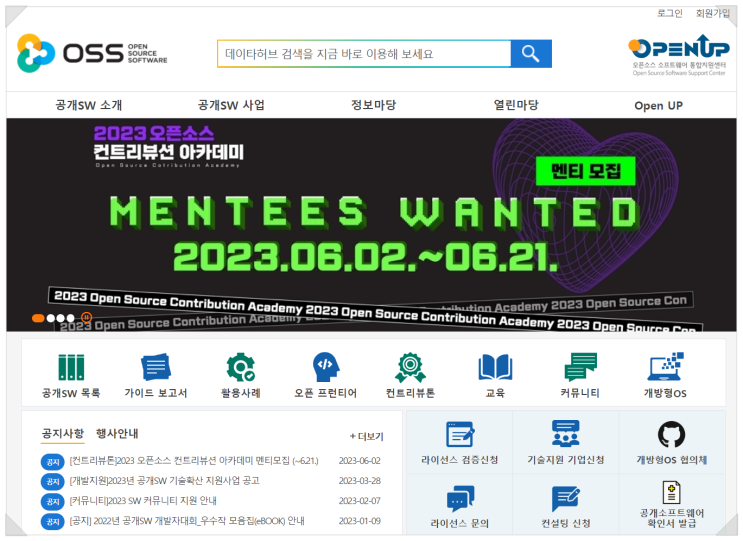Screen dimensions: 743x541
Task: Open the 개발자대회 우수작 모음집 notice
Action: tap(187, 521)
